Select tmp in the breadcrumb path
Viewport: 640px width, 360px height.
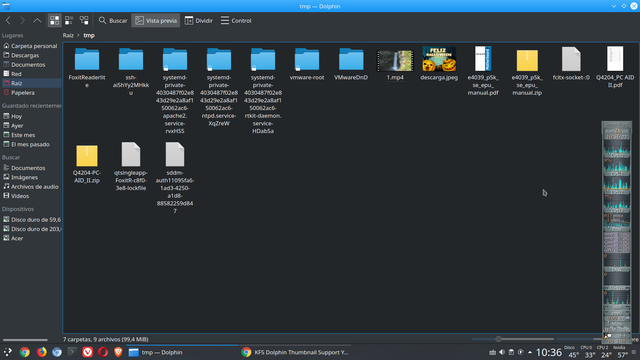(89, 35)
